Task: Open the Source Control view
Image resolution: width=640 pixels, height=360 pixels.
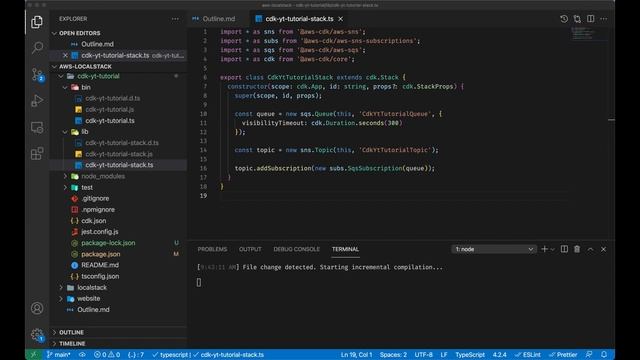Action: pos(37,75)
